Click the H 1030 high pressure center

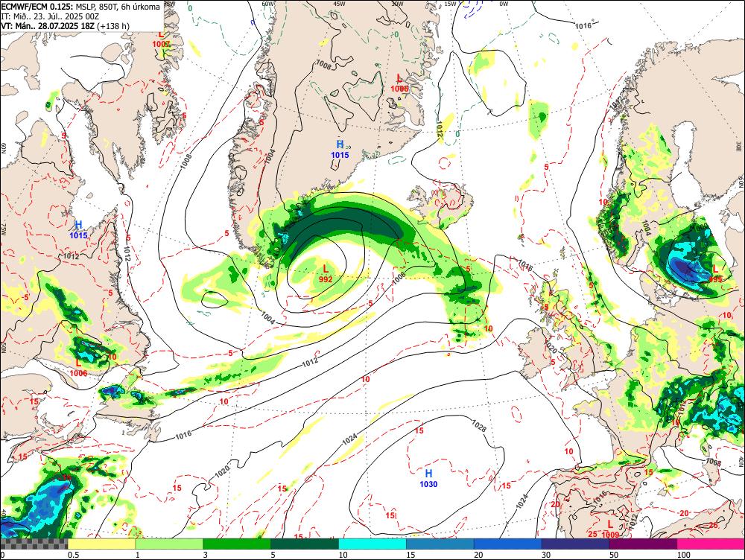(428, 479)
